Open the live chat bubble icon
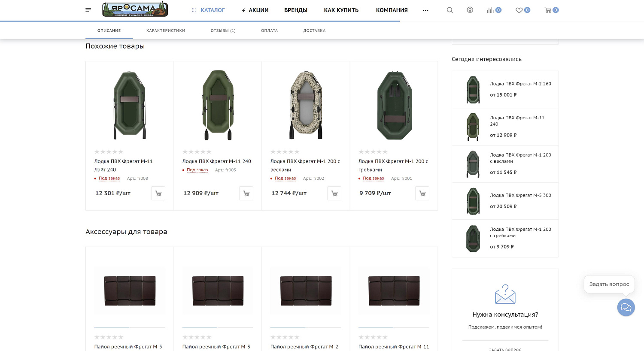Image resolution: width=644 pixels, height=351 pixels. coord(626,307)
